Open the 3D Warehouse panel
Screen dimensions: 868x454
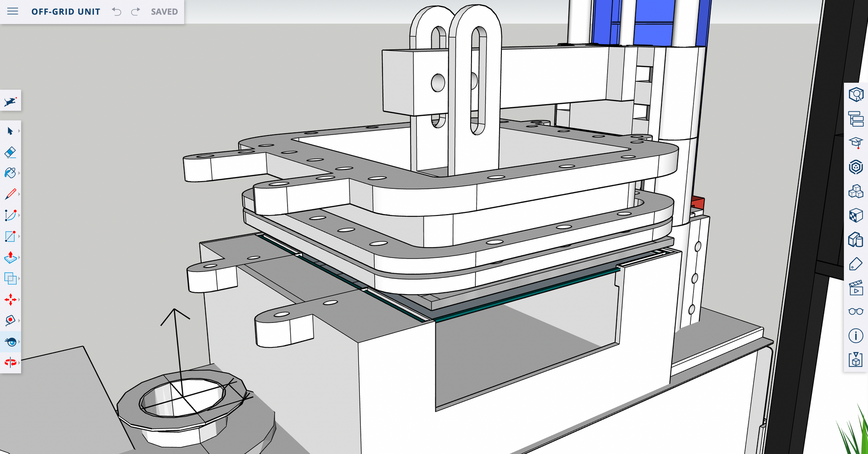[x=856, y=167]
